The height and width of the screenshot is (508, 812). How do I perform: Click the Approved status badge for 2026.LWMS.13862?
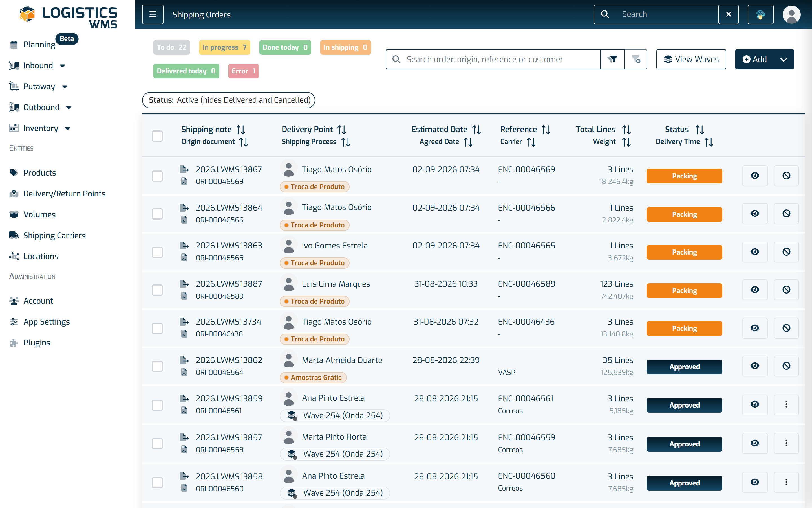tap(684, 367)
